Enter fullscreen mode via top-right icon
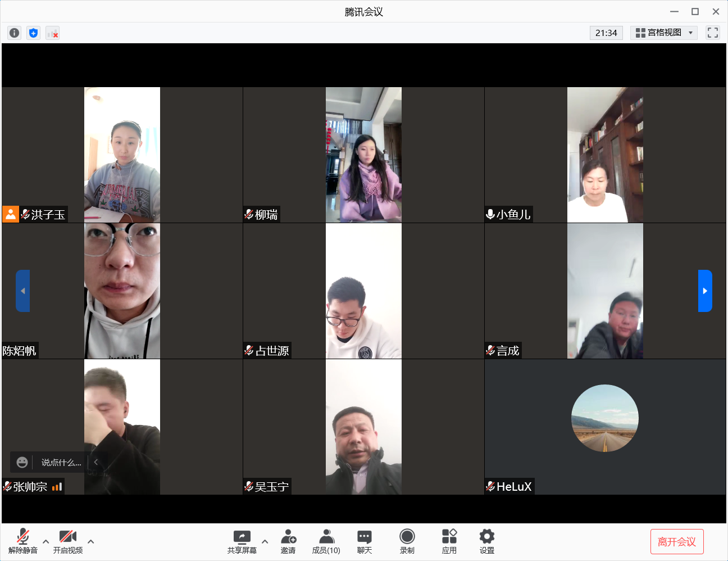Image resolution: width=728 pixels, height=561 pixels. [x=712, y=33]
